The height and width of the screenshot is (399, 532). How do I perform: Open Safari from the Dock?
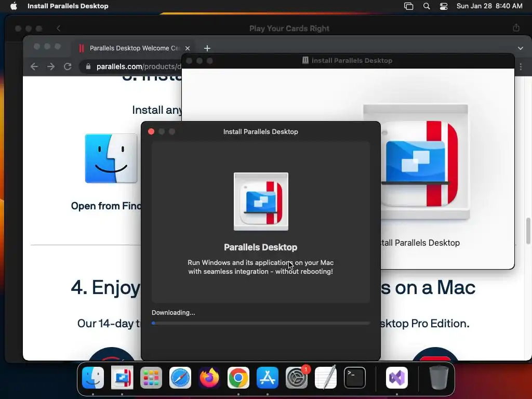click(180, 378)
